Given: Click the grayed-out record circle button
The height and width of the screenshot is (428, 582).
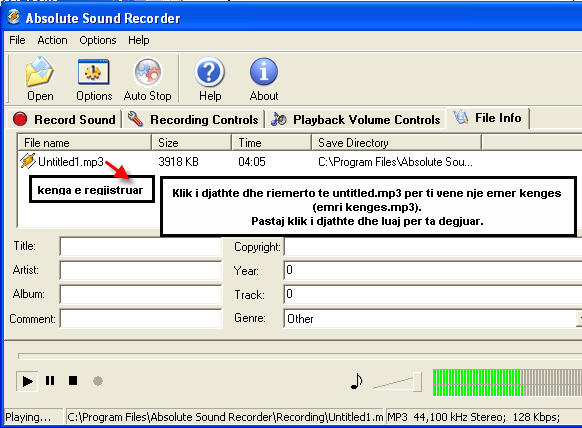Looking at the screenshot, I should [98, 381].
